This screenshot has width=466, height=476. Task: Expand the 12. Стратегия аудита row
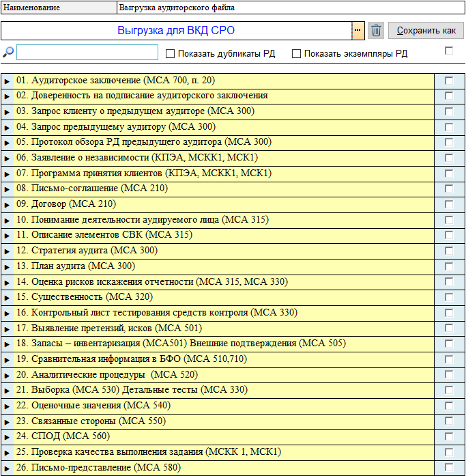click(x=7, y=251)
